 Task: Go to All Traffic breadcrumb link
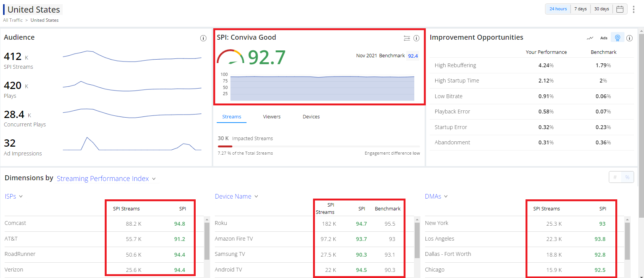13,20
